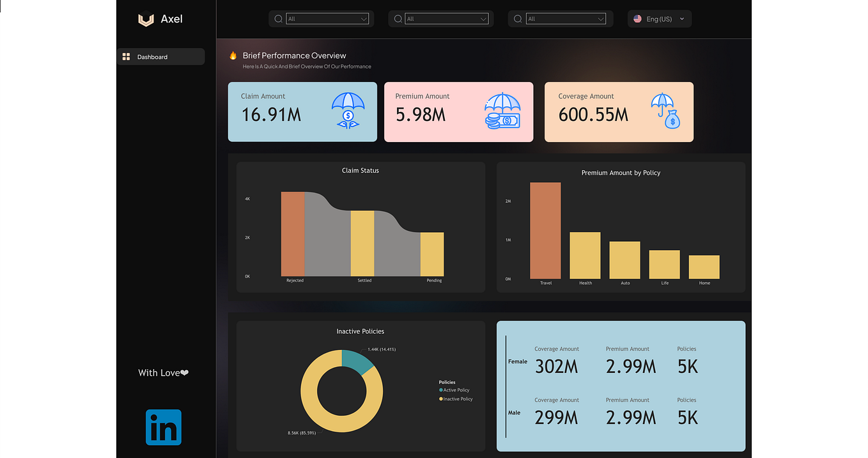Click the Premium Amount by Policy chart title
The width and height of the screenshot is (868, 458).
tap(620, 173)
